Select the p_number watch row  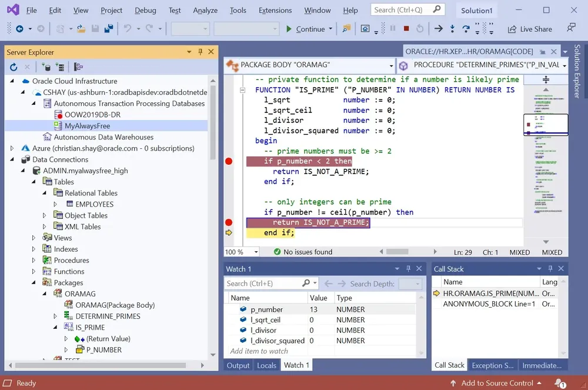coord(320,309)
